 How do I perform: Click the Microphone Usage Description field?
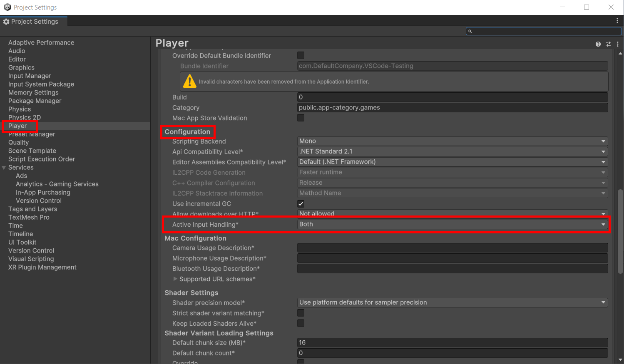pos(452,258)
